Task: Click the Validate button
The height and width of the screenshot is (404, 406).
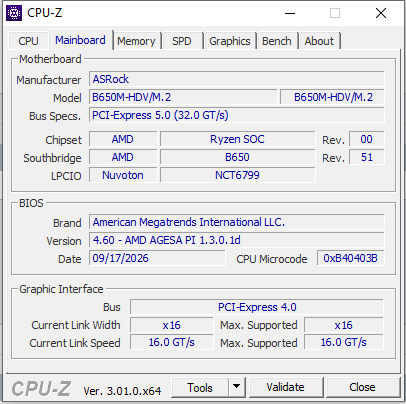Action: point(285,388)
